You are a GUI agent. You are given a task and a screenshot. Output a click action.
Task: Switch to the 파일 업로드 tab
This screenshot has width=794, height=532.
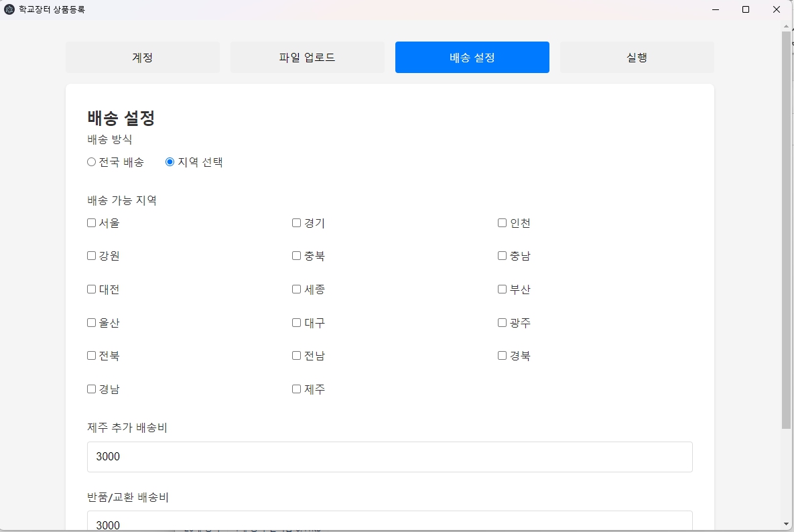308,58
